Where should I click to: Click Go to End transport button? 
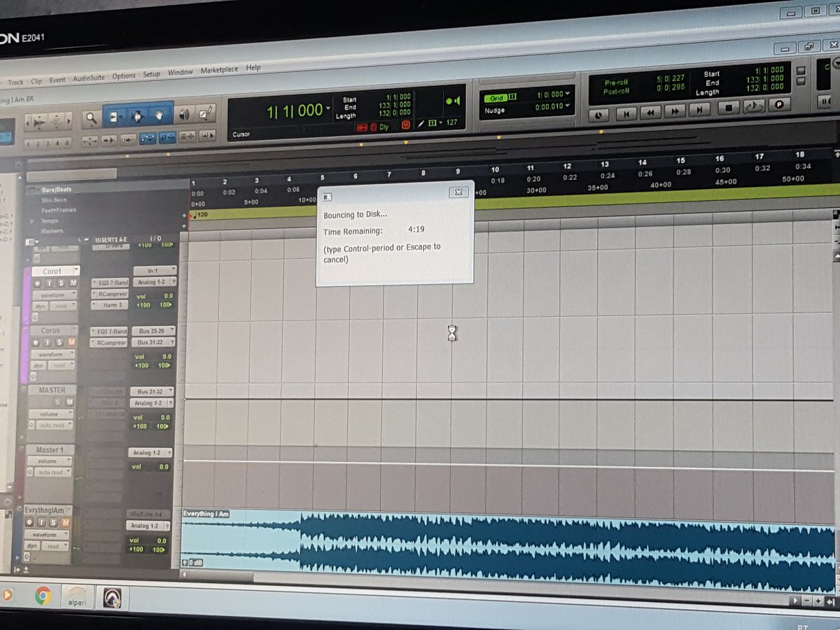point(699,110)
